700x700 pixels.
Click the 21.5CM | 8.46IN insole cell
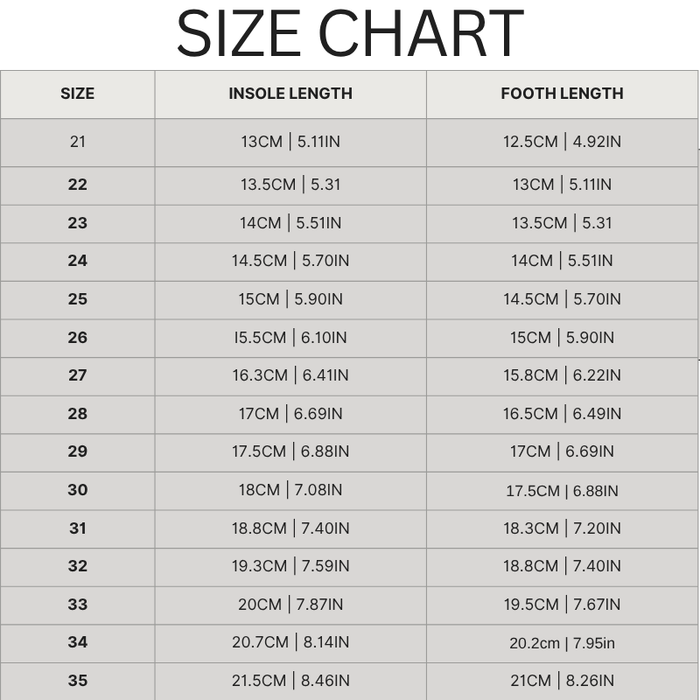click(x=290, y=681)
